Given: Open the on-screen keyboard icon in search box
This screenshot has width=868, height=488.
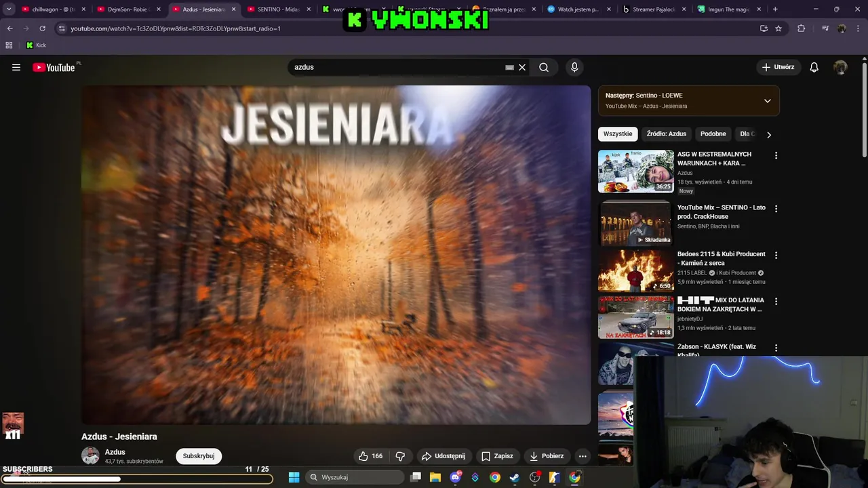Looking at the screenshot, I should click(509, 67).
